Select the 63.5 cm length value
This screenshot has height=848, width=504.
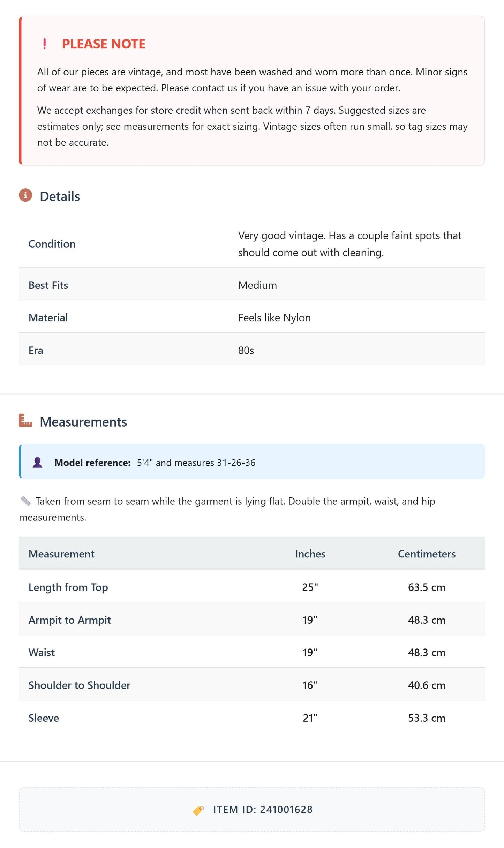(x=427, y=587)
